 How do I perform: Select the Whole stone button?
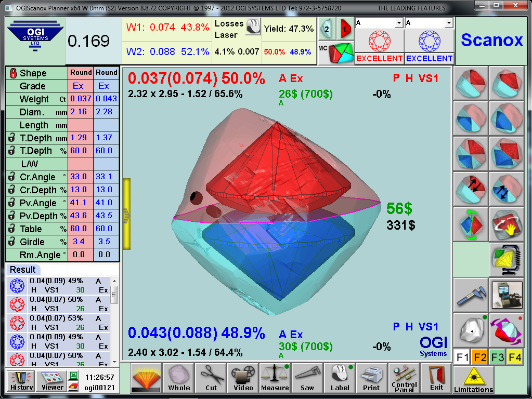(x=179, y=378)
